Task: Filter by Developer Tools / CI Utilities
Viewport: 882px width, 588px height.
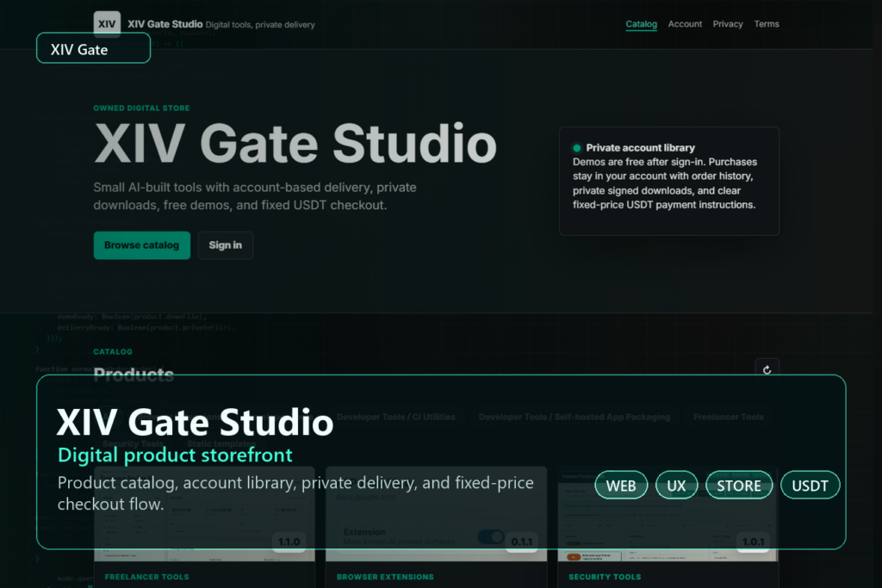Action: [396, 417]
